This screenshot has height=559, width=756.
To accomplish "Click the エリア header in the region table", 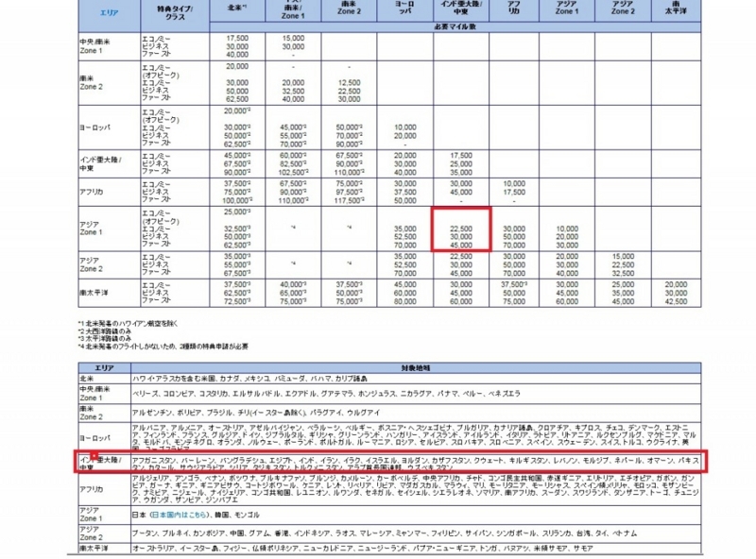I will 104,367.
